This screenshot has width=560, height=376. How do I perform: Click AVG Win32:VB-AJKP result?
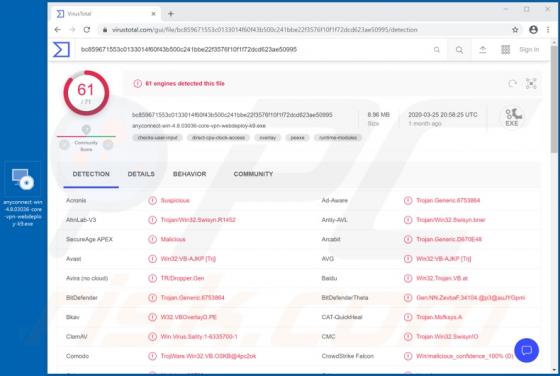444,259
